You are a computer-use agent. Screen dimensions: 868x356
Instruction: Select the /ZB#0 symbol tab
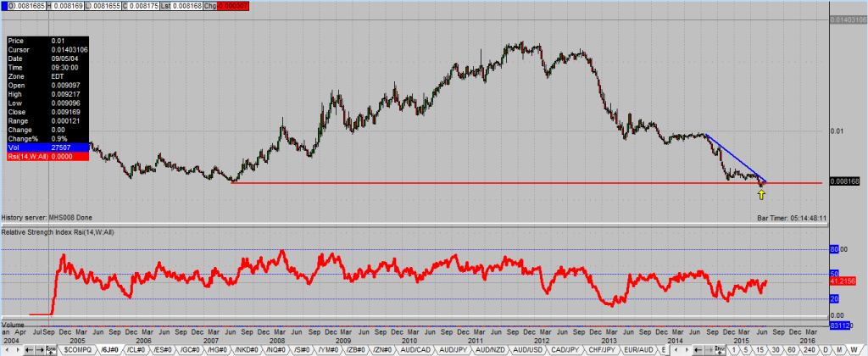point(357,350)
